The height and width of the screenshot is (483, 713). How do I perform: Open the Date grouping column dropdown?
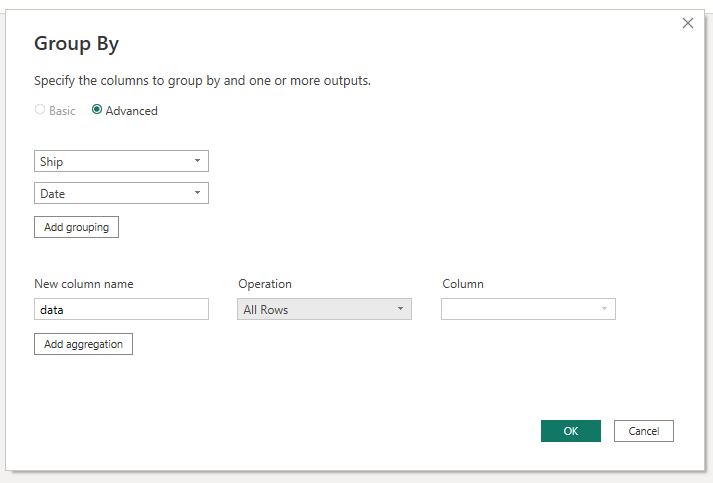[x=121, y=193]
